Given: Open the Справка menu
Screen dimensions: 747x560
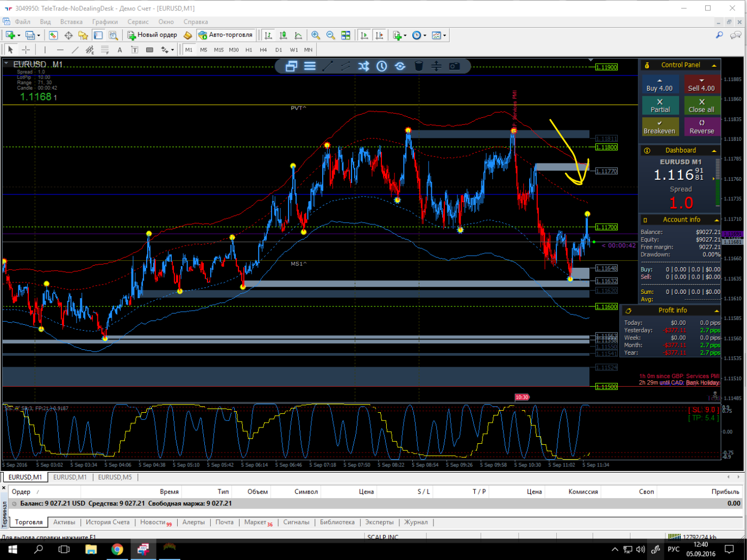Looking at the screenshot, I should (x=196, y=22).
